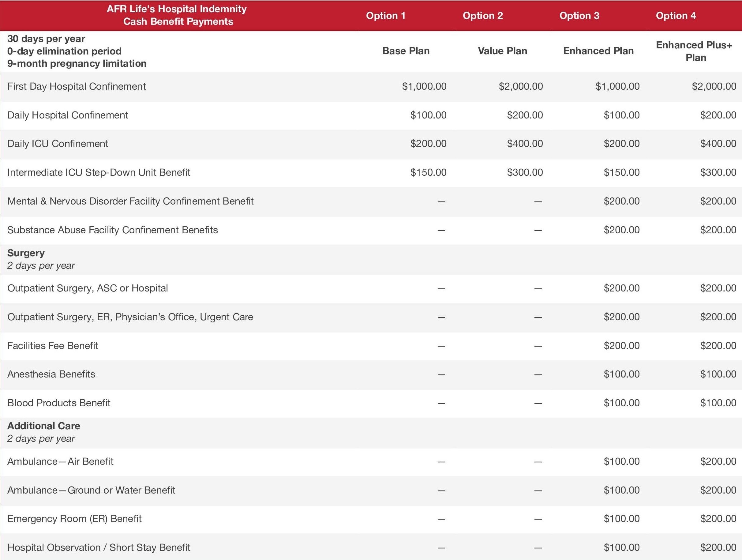Select the Enhanced Plan label
Image resolution: width=742 pixels, height=560 pixels.
coord(598,51)
